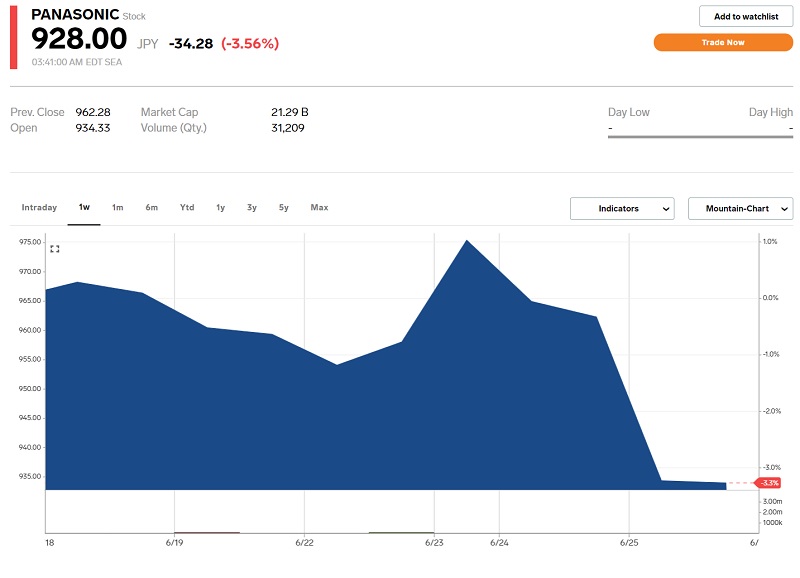Switch chart to Intraday range
The width and height of the screenshot is (800, 578).
(39, 207)
